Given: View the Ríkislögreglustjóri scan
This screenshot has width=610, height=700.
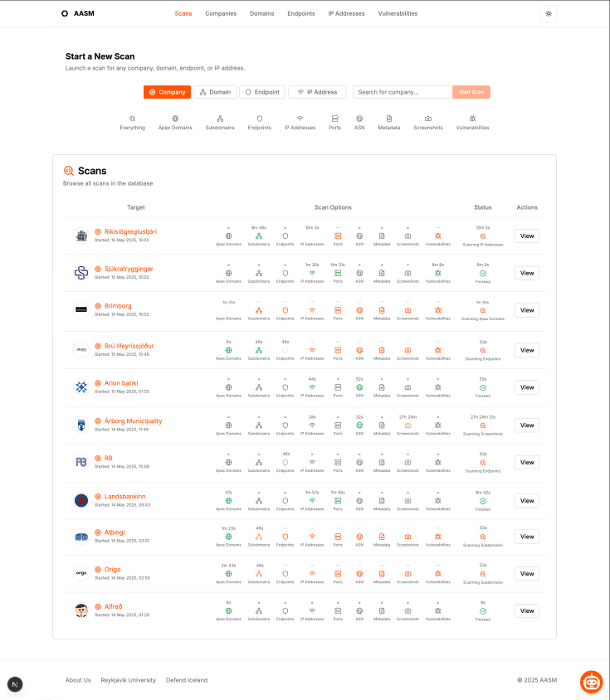Looking at the screenshot, I should pyautogui.click(x=526, y=236).
